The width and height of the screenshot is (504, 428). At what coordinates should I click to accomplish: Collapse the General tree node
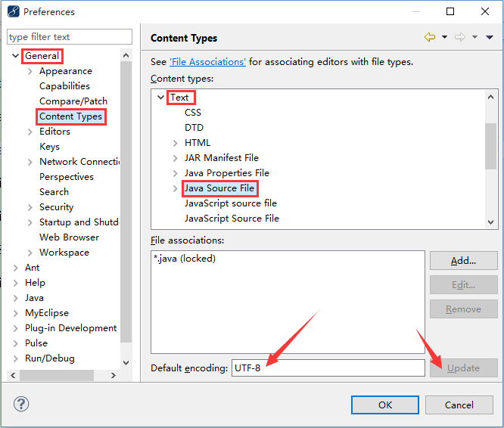coord(15,56)
